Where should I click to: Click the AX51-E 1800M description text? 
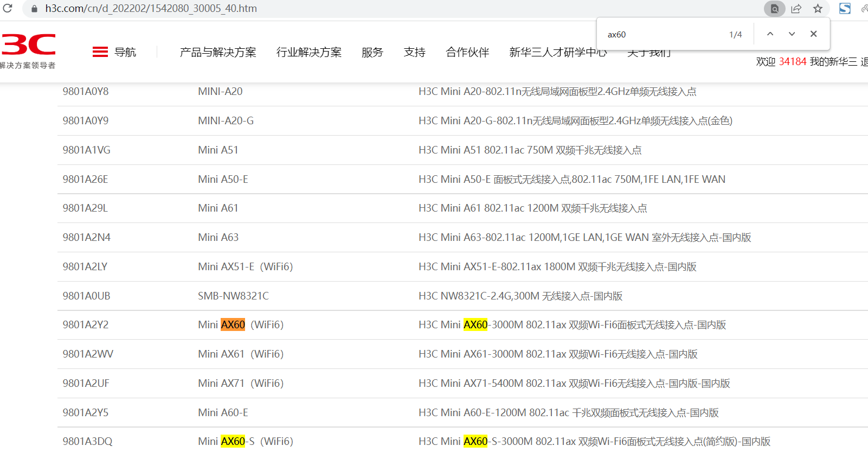[x=557, y=267]
